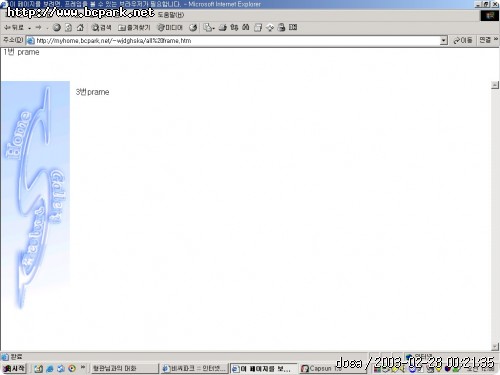This screenshot has height=375, width=500.
Task: Click the 완료 status bar text
Action: click(x=16, y=357)
